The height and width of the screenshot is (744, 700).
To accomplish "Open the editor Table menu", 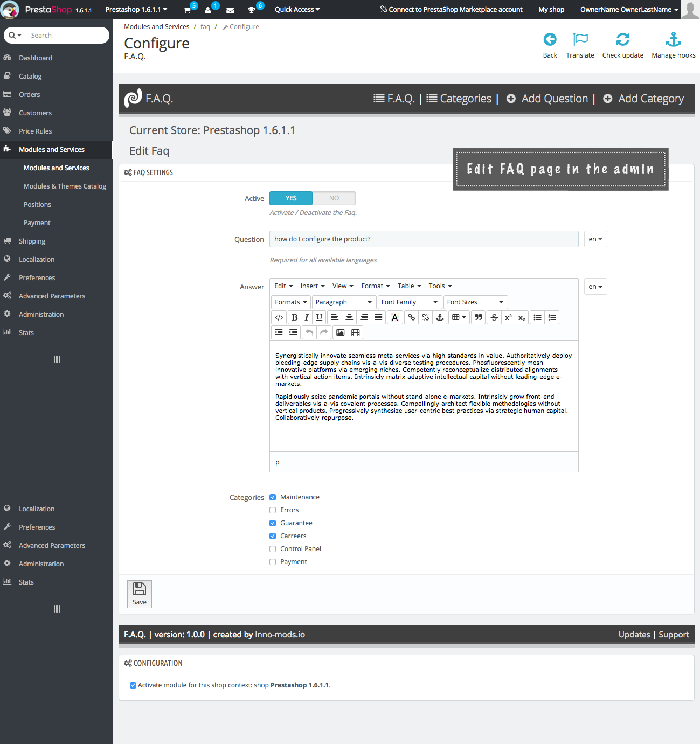I will point(410,286).
